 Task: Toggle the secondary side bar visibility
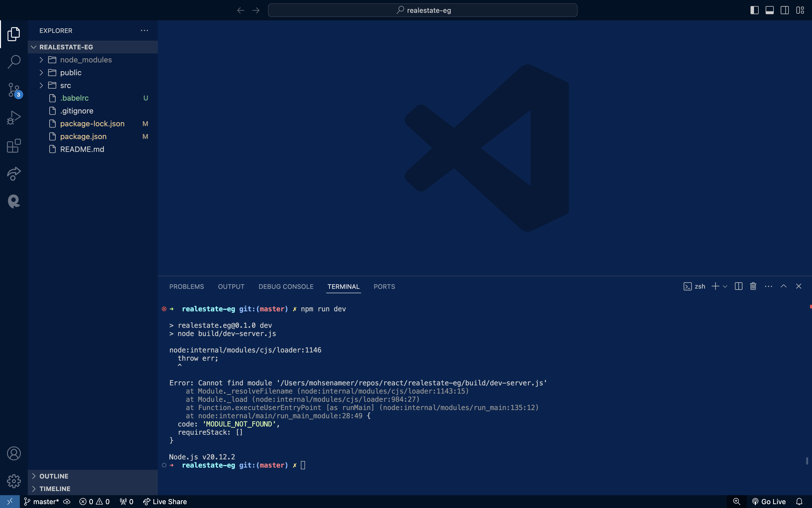(x=785, y=10)
